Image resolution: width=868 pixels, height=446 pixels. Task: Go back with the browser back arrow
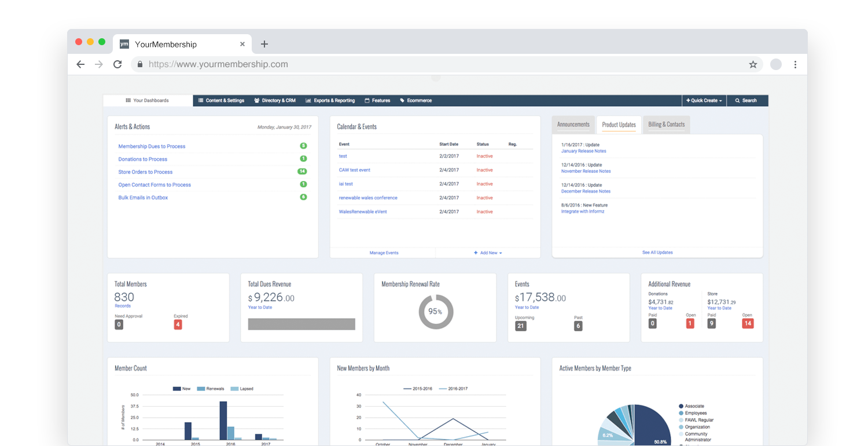(x=80, y=64)
